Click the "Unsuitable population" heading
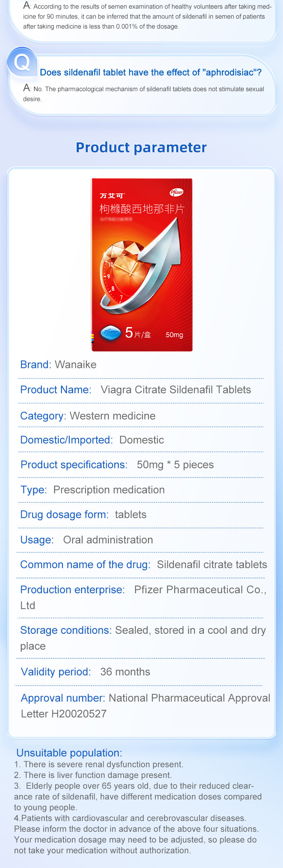 (x=69, y=753)
